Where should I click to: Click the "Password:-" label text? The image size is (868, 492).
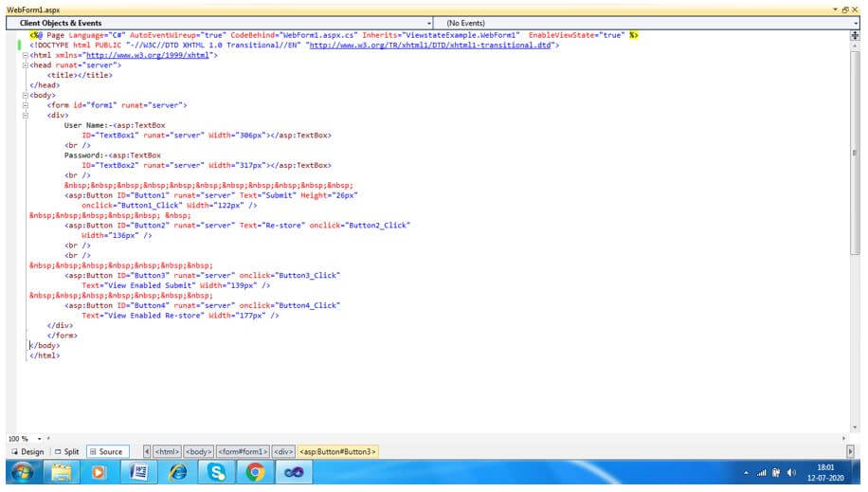86,155
